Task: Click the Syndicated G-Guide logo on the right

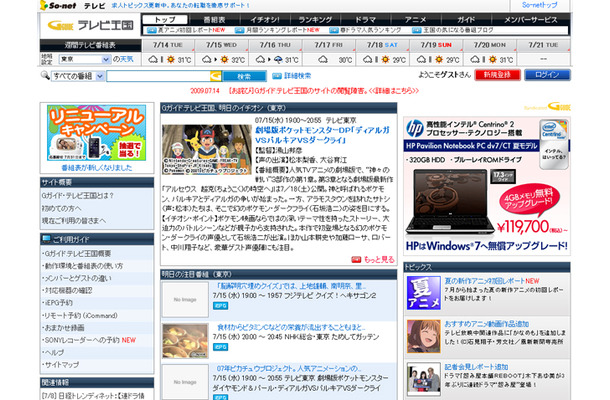Action: coord(547,107)
